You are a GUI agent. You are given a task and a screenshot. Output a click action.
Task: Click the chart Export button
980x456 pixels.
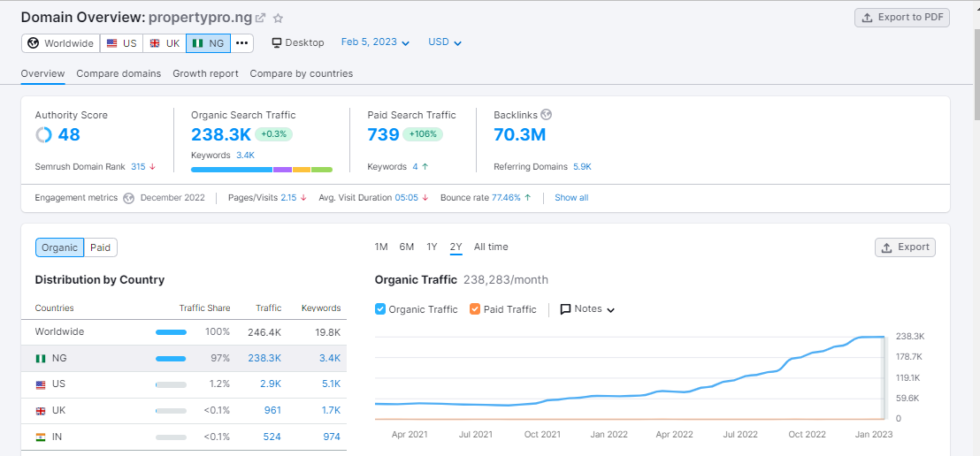(905, 247)
